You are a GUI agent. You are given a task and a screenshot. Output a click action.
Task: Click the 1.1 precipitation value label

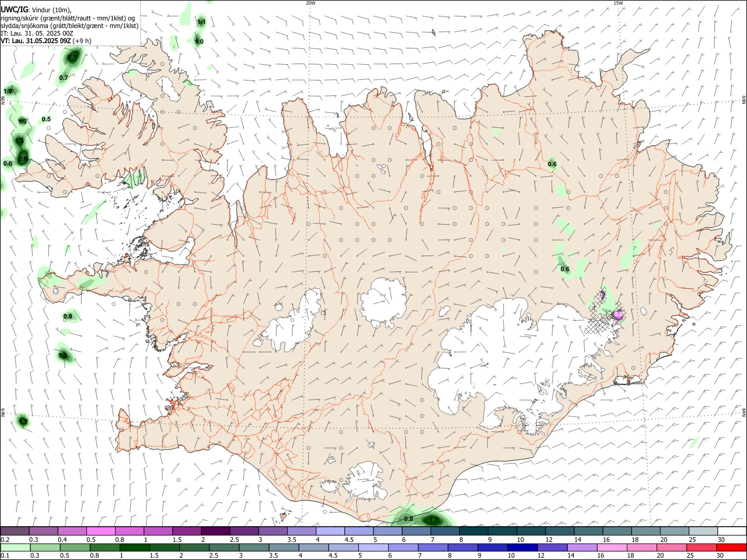[201, 22]
